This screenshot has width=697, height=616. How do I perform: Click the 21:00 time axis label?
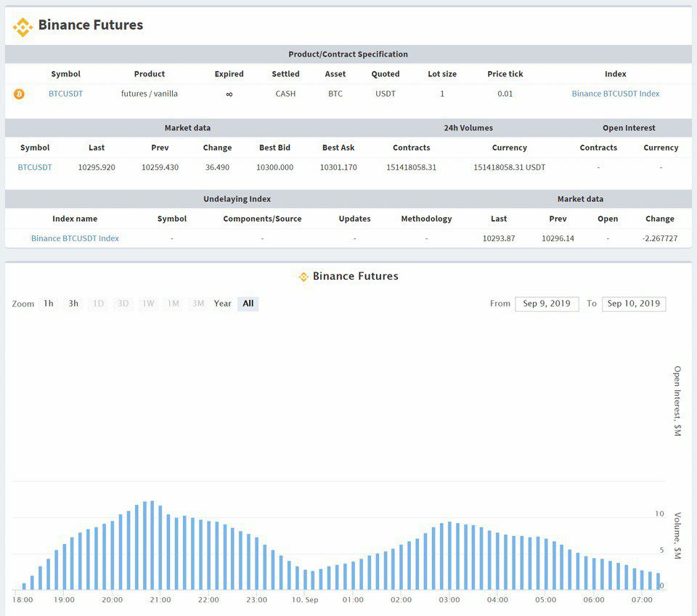(160, 599)
